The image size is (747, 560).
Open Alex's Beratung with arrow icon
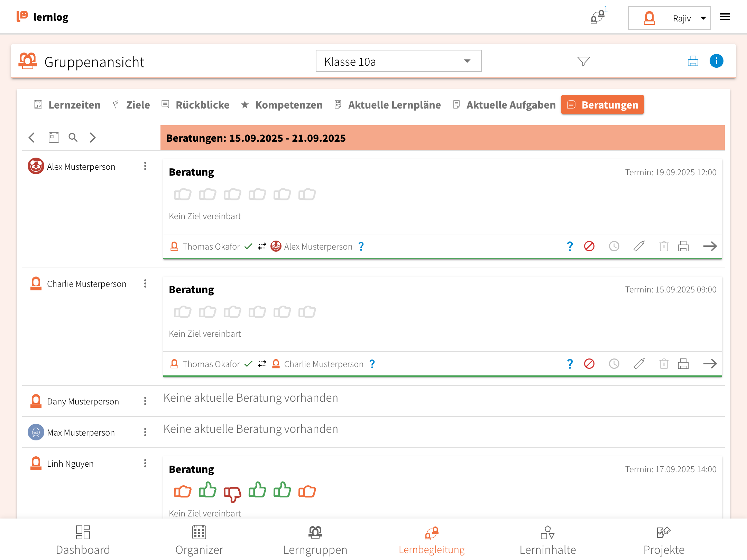tap(710, 246)
